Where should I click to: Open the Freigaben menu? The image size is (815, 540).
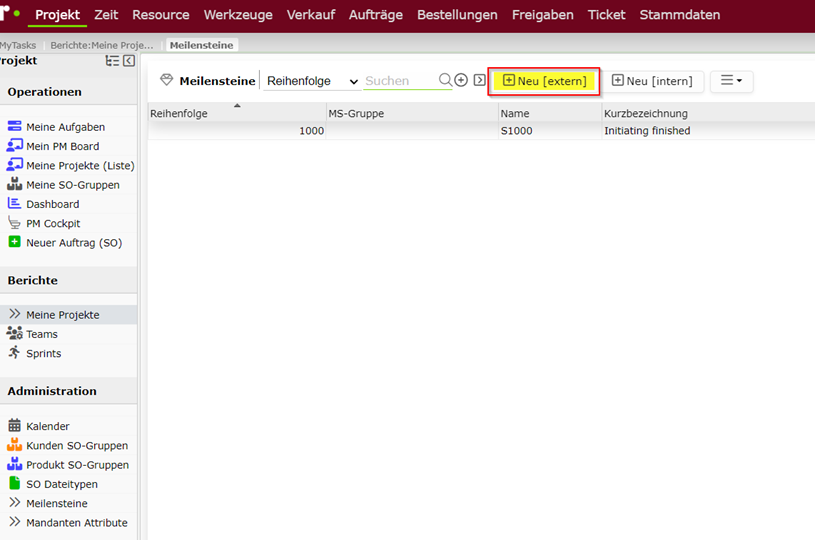543,15
